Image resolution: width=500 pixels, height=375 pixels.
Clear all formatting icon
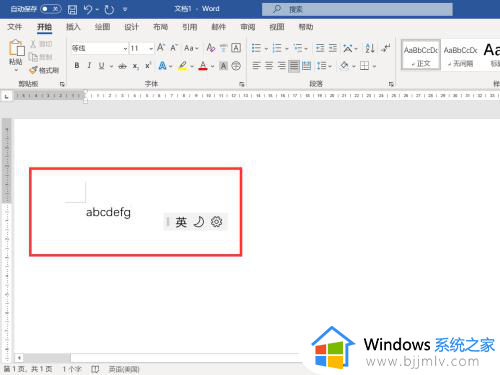(210, 48)
